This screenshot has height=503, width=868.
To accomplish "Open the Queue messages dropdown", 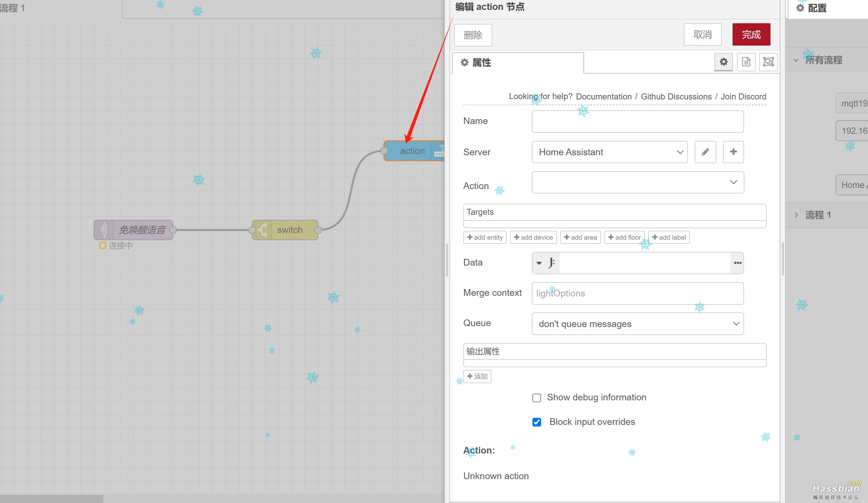I will 638,324.
